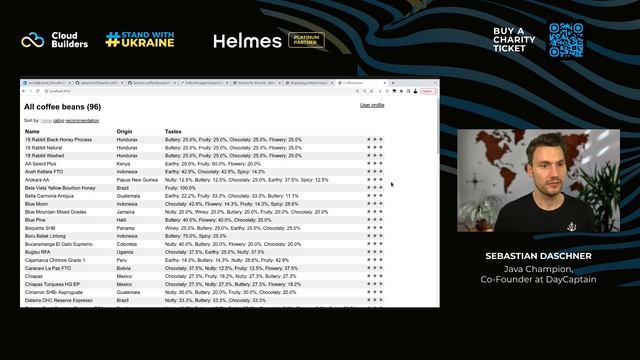Screen dimensions: 640x360
Task: Rate Daterra CHC Reserve Espresso two stars
Action: [375, 300]
